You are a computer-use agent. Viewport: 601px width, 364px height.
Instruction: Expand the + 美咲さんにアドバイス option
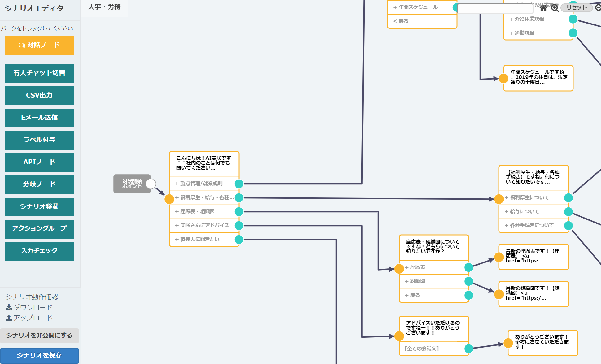(x=202, y=225)
